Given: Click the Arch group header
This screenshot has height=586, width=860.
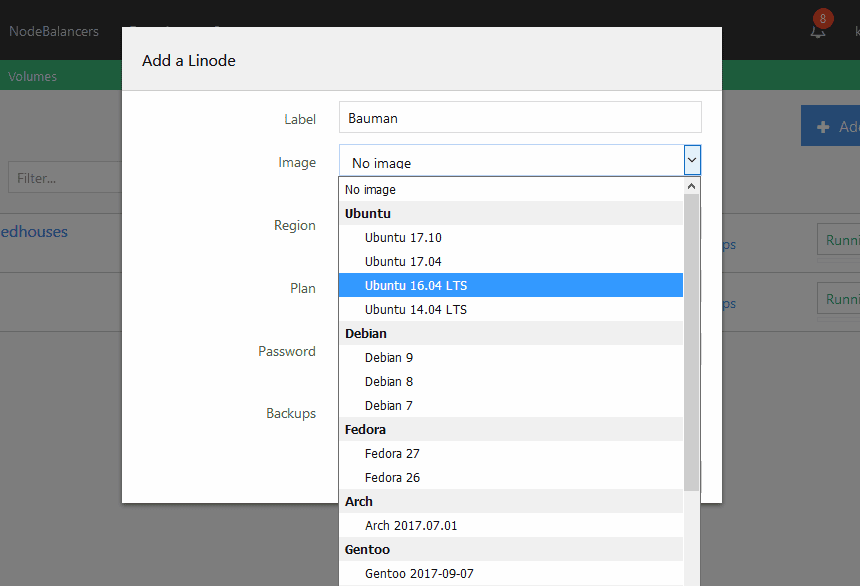Looking at the screenshot, I should click(x=511, y=502).
